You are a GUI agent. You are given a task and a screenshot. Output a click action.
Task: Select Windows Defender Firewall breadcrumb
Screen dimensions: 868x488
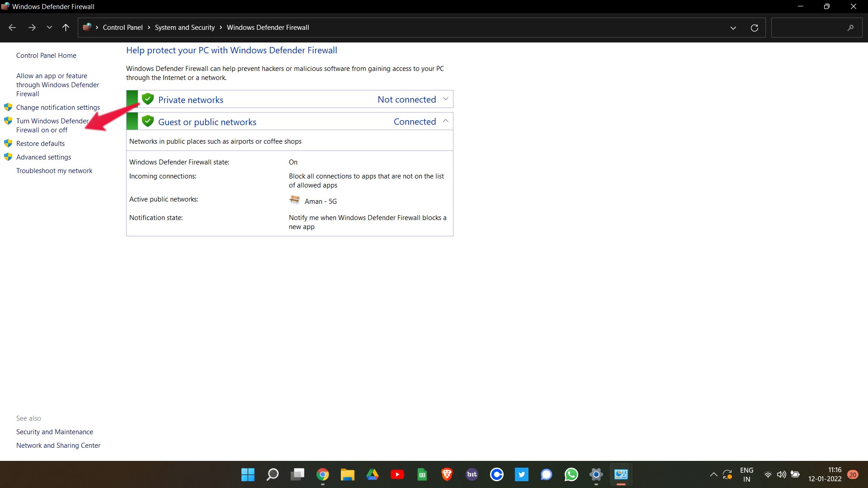pos(268,28)
